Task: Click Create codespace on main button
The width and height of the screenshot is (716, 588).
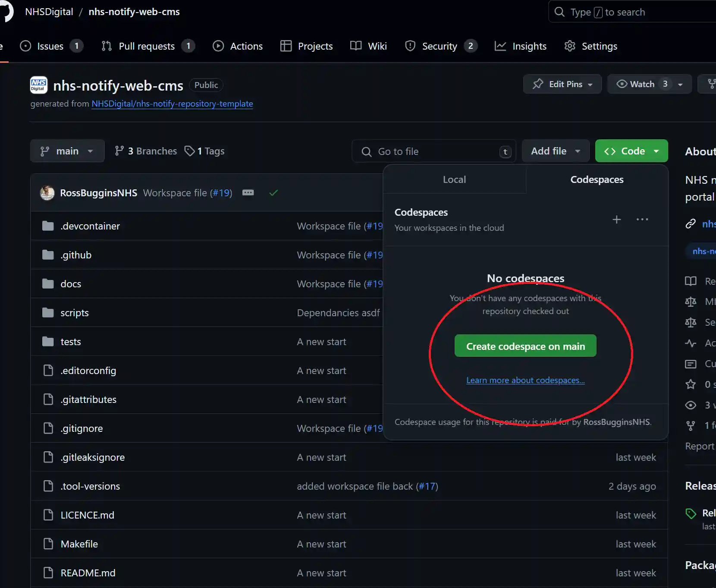Action: pos(525,346)
